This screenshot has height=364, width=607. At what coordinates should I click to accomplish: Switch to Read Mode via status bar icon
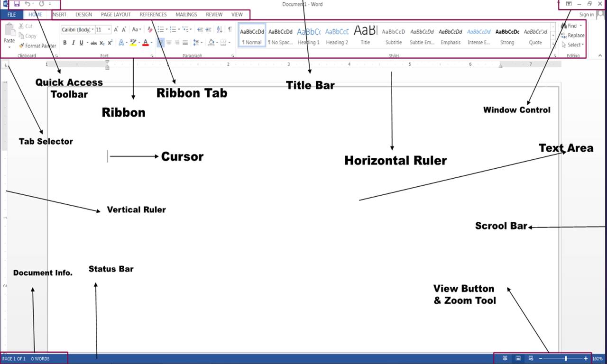coord(506,358)
